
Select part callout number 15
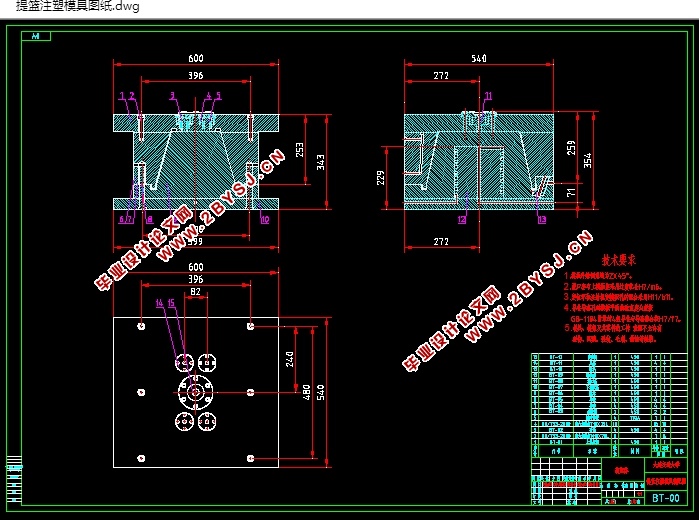(171, 303)
